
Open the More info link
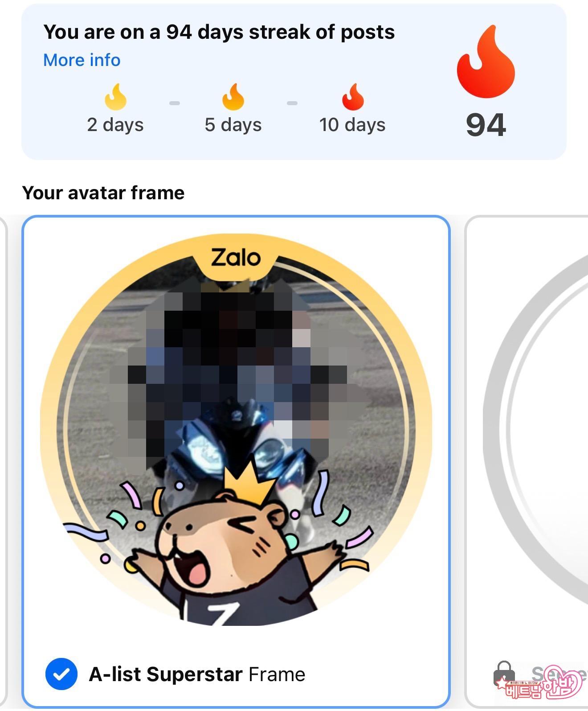[82, 60]
